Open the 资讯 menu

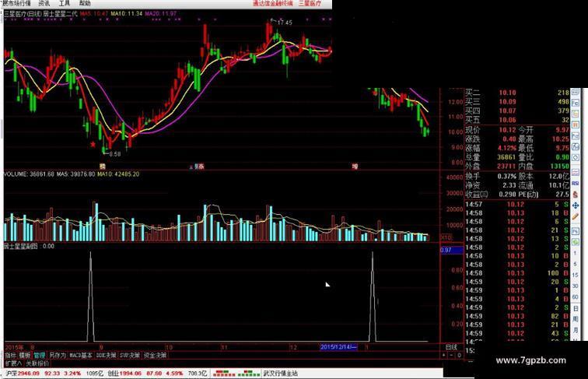tap(44, 3)
